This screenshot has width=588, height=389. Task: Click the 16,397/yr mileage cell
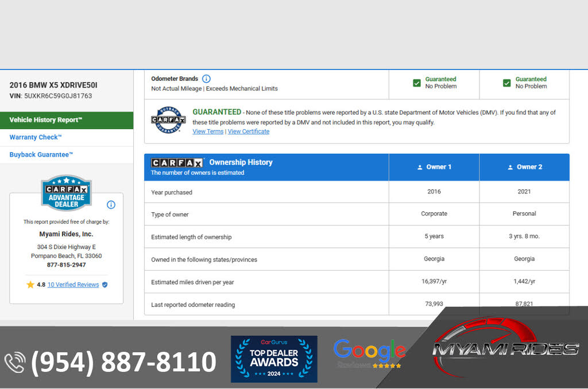(434, 281)
